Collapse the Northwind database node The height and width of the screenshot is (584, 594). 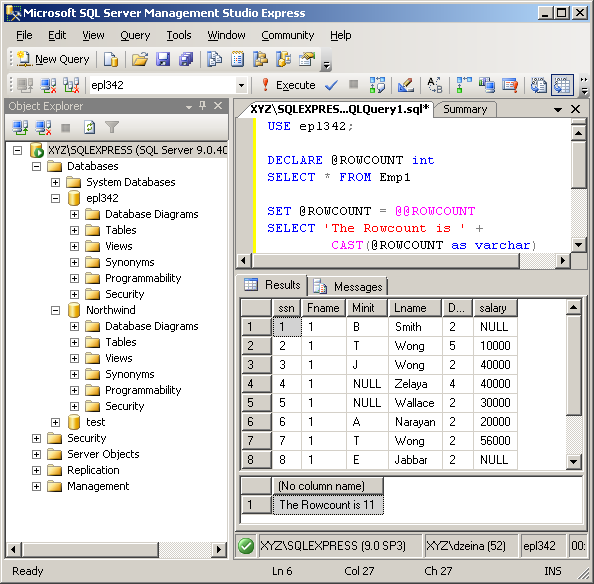(55, 310)
